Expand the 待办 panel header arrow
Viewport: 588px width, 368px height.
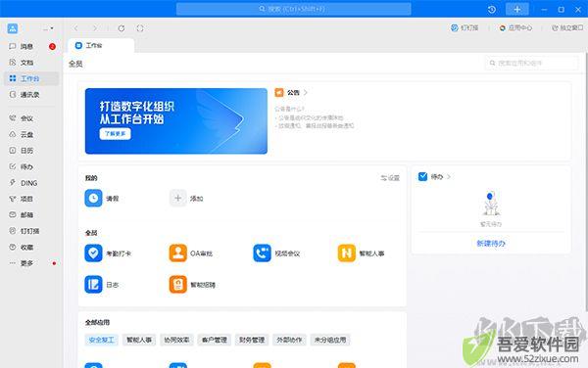click(449, 177)
